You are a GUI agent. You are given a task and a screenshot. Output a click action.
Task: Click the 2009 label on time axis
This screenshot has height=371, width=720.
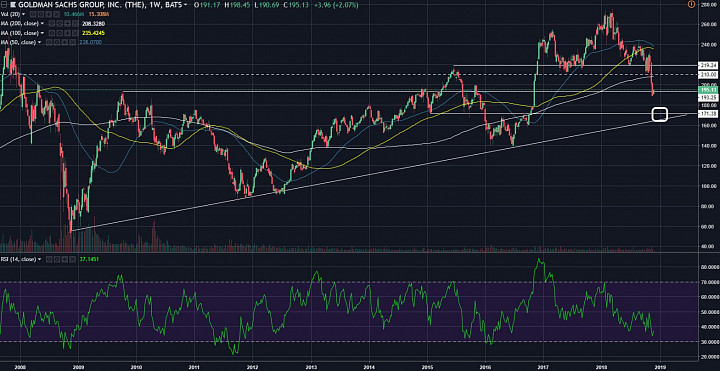click(79, 367)
